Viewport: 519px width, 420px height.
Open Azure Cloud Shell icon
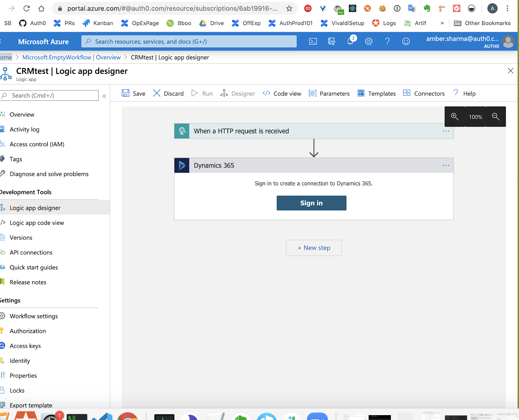(x=313, y=41)
